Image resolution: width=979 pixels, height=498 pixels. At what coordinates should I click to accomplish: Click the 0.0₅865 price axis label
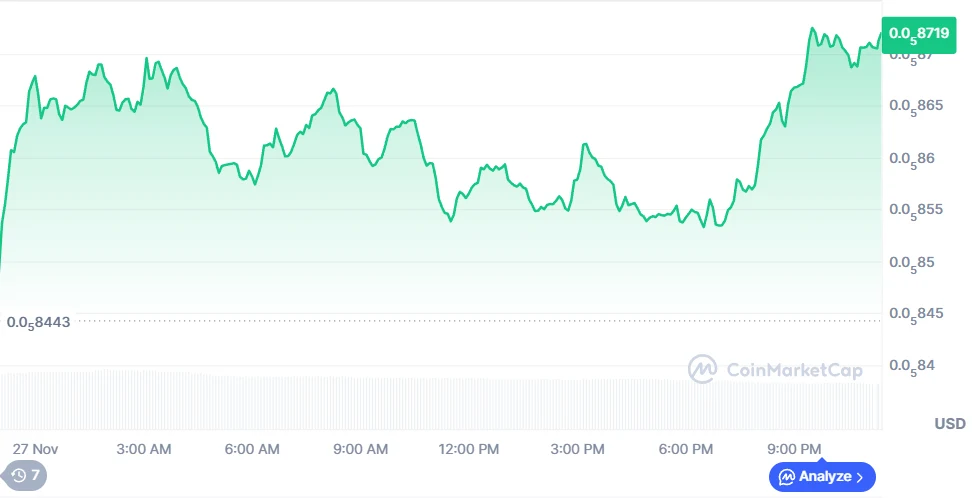917,106
